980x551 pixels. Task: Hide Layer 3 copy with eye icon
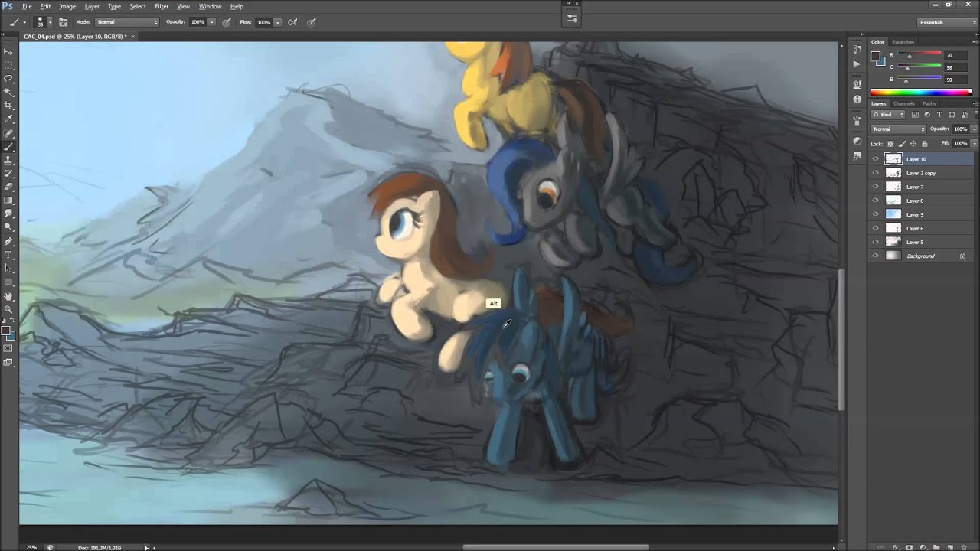875,173
